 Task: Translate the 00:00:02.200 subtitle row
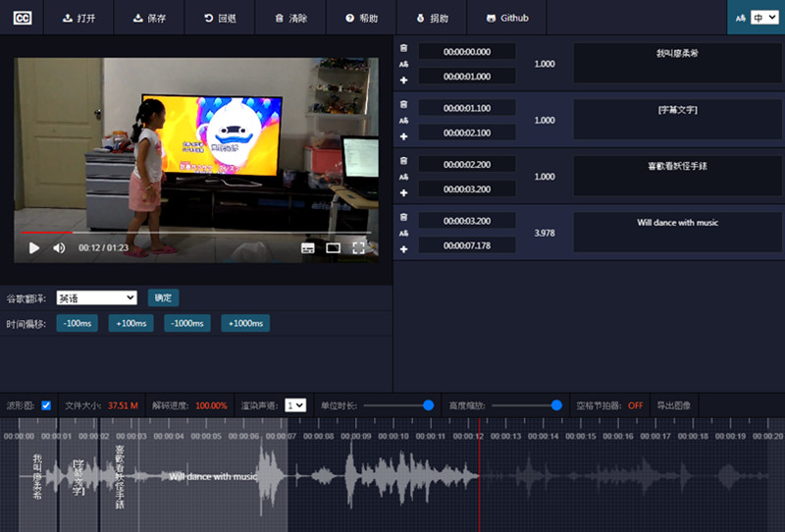403,177
